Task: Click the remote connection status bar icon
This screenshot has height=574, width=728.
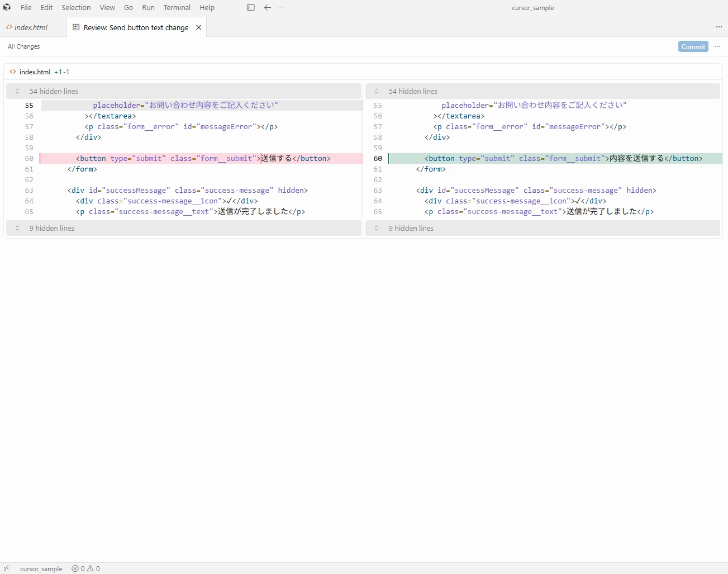Action: click(x=6, y=568)
